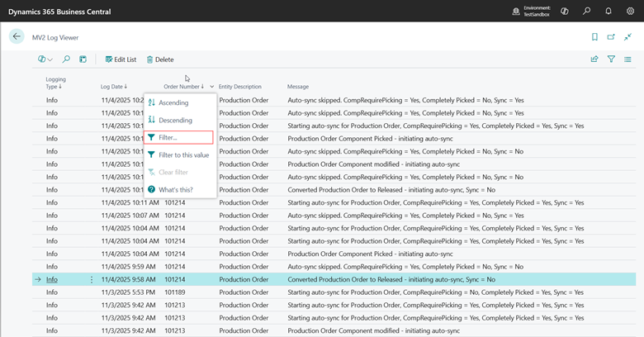Screen dimensions: 644x337
Task: Click Info in the 9:59 AM row
Action: [52, 267]
